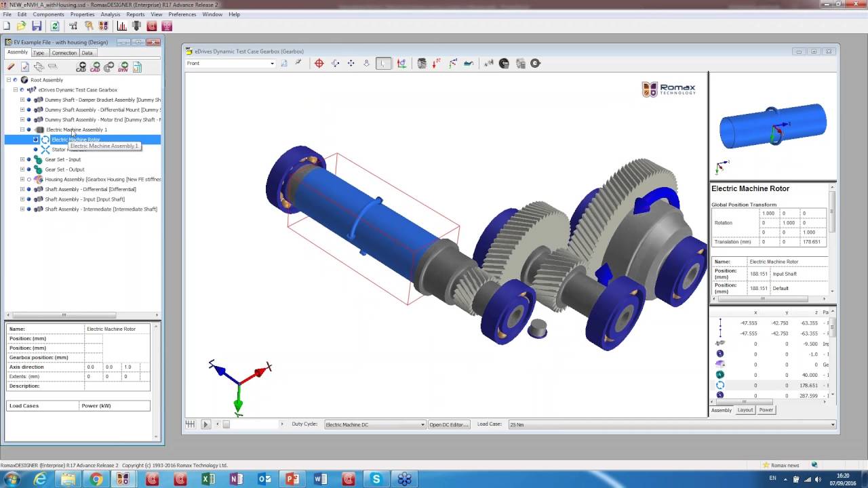
Task: Select Gear Set - Output tree row
Action: 64,169
